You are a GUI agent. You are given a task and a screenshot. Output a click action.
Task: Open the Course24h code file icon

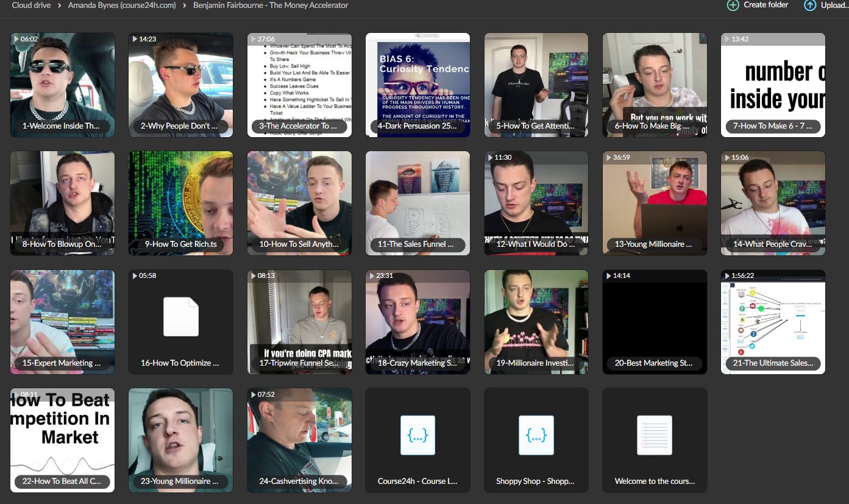(x=417, y=435)
